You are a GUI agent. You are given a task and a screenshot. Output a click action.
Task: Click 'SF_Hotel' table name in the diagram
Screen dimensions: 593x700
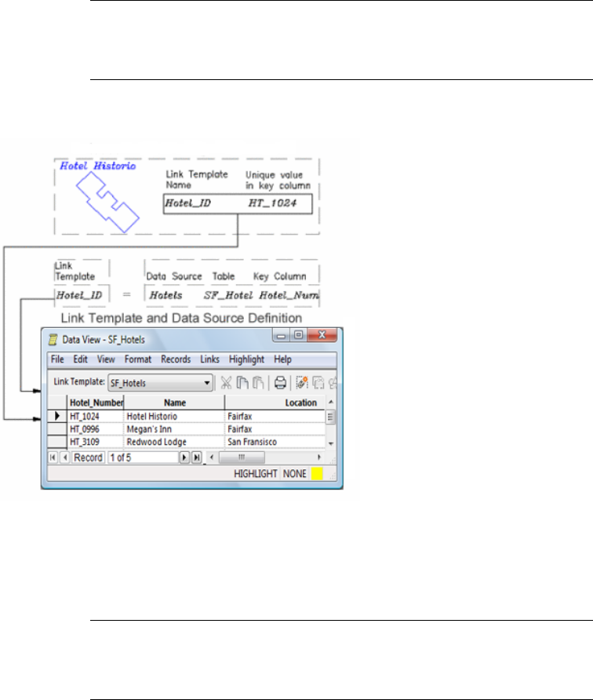[x=228, y=295]
